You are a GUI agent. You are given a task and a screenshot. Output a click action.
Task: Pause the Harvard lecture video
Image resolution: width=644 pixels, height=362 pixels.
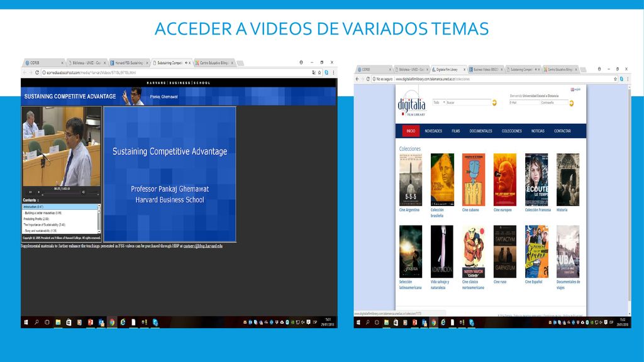point(30,192)
